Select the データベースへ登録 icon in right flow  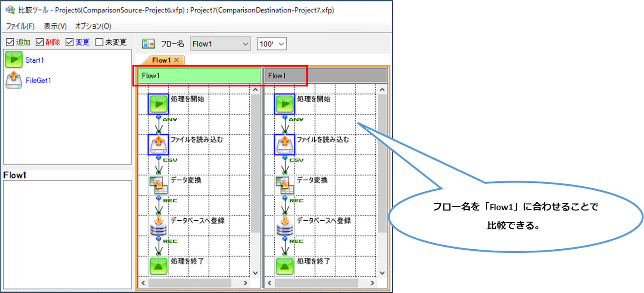point(284,225)
